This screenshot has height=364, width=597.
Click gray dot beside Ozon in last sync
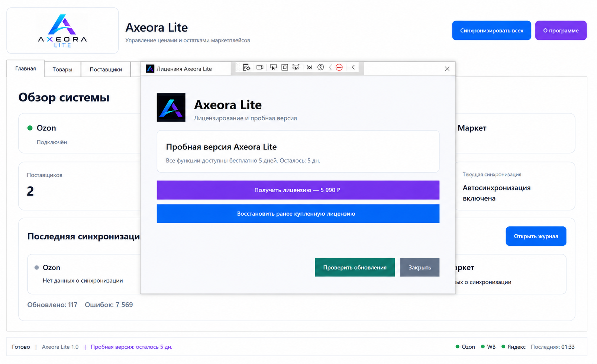[x=36, y=267]
